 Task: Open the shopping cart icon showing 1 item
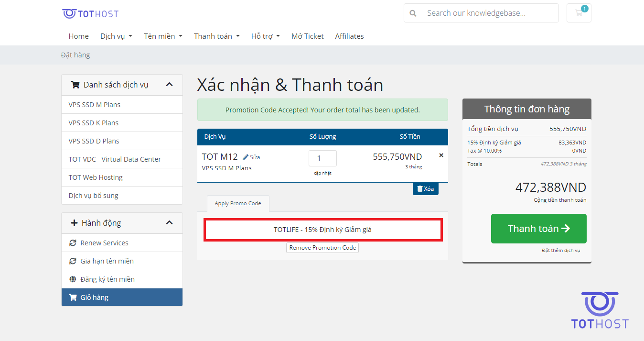pyautogui.click(x=579, y=13)
